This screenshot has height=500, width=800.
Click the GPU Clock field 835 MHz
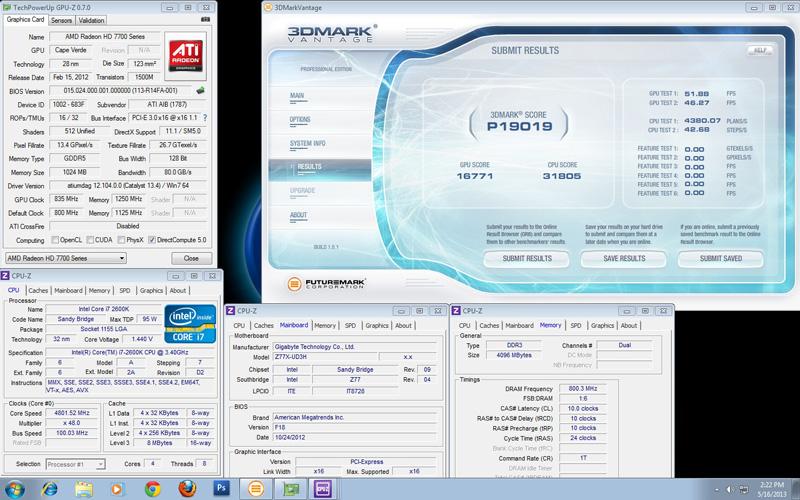[x=66, y=199]
